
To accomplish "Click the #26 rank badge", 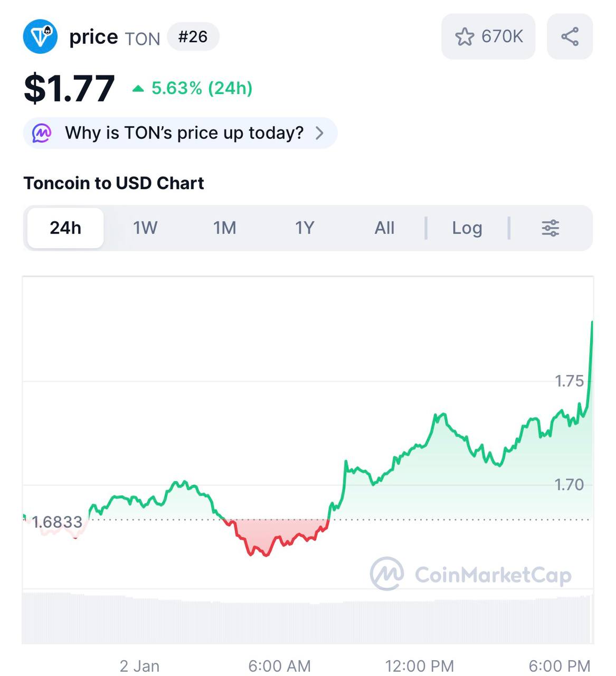I will tap(193, 37).
